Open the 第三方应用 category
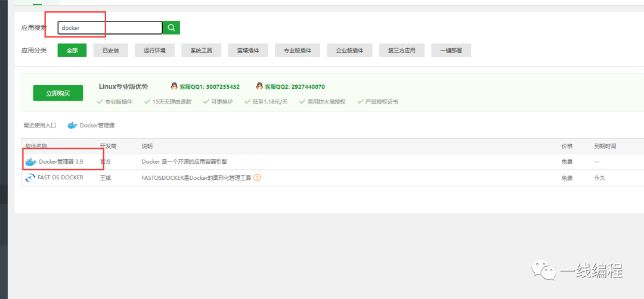Viewport: 644px width, 299px height. click(x=402, y=51)
